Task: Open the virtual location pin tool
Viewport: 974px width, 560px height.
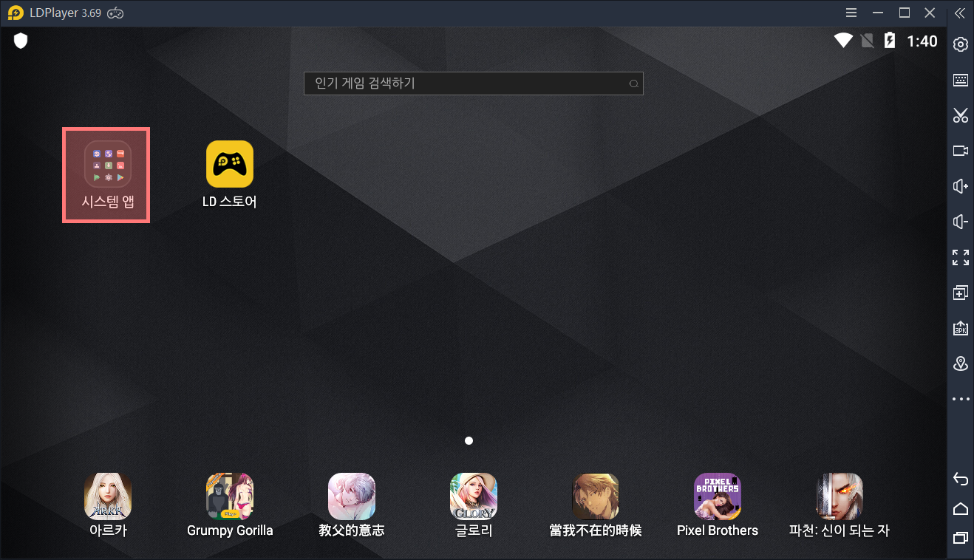Action: (x=961, y=363)
